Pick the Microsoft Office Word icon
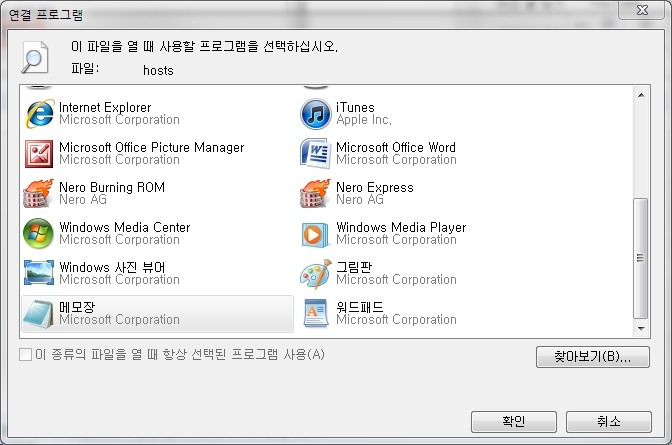This screenshot has width=672, height=445. click(x=315, y=153)
